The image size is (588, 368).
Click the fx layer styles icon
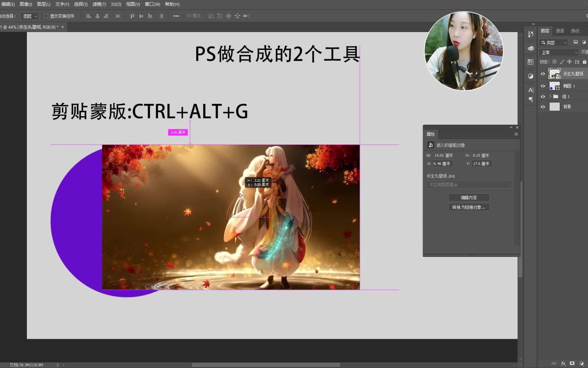pyautogui.click(x=563, y=364)
